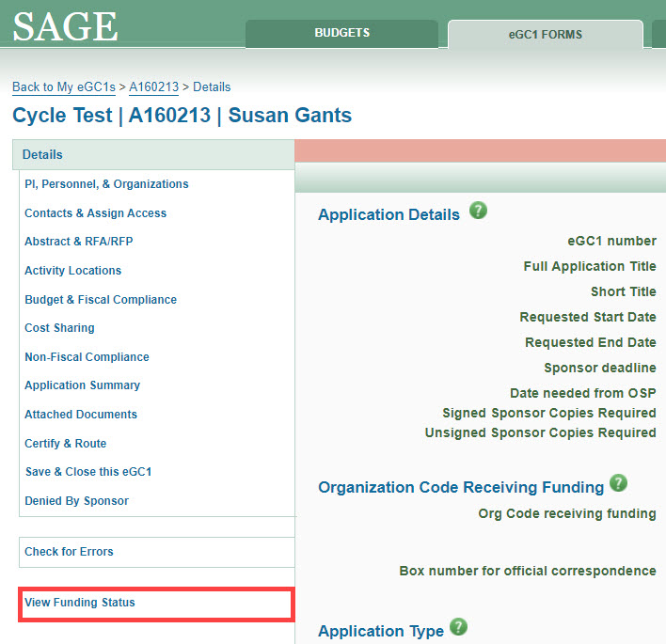The height and width of the screenshot is (644, 666).
Task: Click the Requested End Date label
Action: coord(591,342)
